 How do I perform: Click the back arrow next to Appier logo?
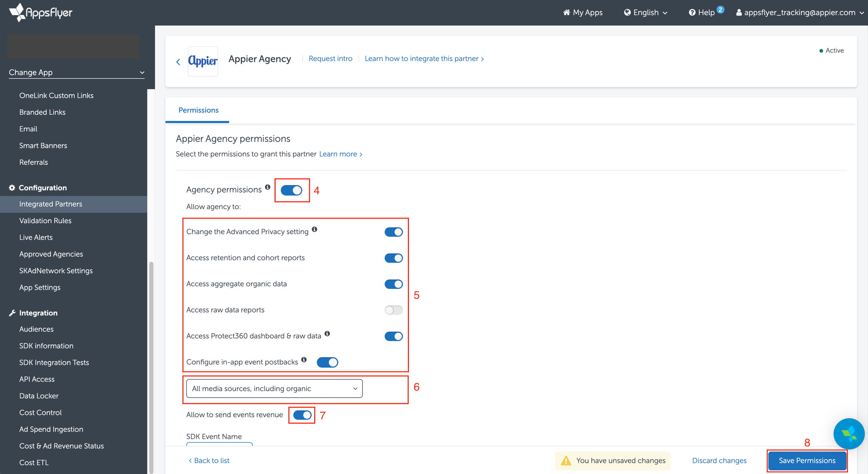(178, 62)
